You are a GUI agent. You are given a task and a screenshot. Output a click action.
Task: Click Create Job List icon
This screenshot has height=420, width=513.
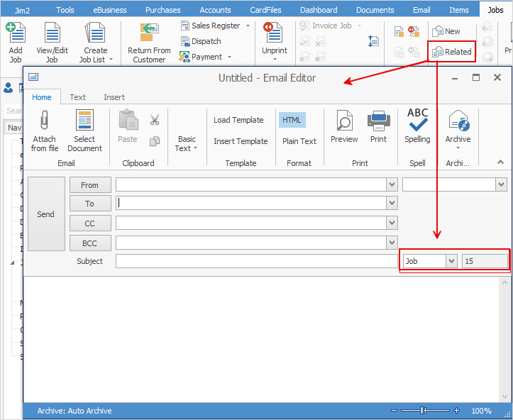[x=95, y=33]
